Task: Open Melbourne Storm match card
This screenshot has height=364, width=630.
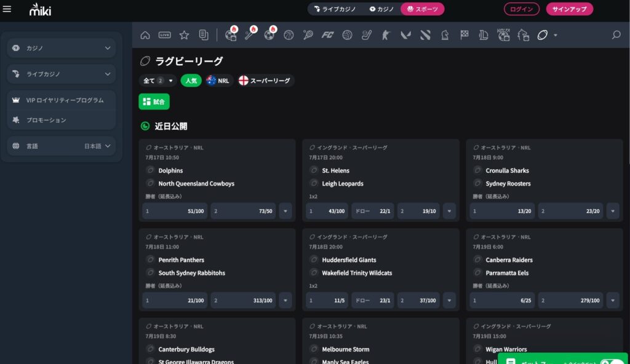Action: click(x=380, y=341)
